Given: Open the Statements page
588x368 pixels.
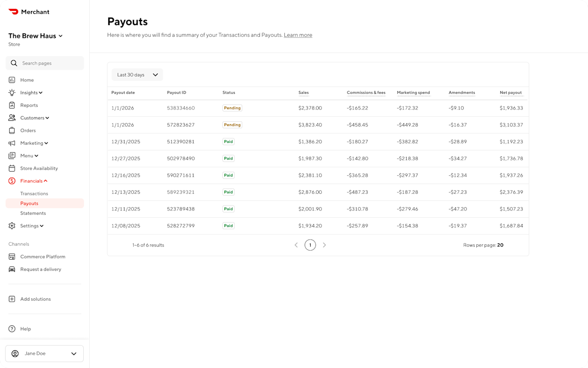Looking at the screenshot, I should click(x=33, y=213).
